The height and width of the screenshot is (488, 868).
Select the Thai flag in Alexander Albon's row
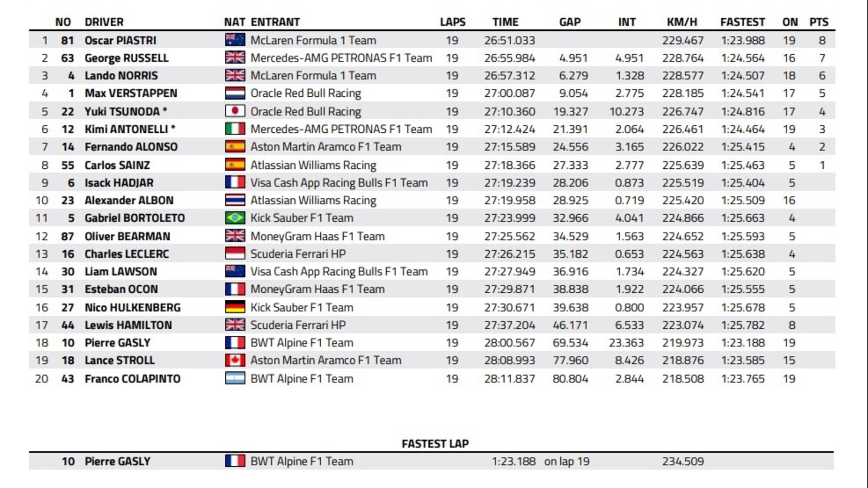235,200
